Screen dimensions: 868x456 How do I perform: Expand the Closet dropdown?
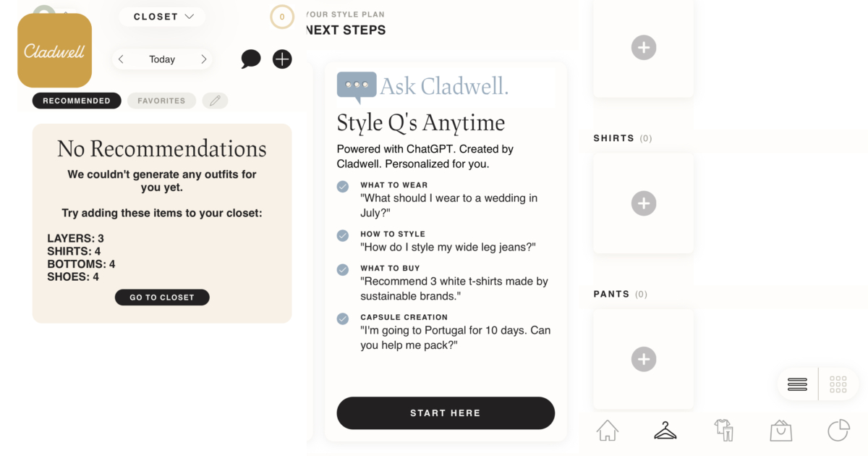pyautogui.click(x=163, y=17)
